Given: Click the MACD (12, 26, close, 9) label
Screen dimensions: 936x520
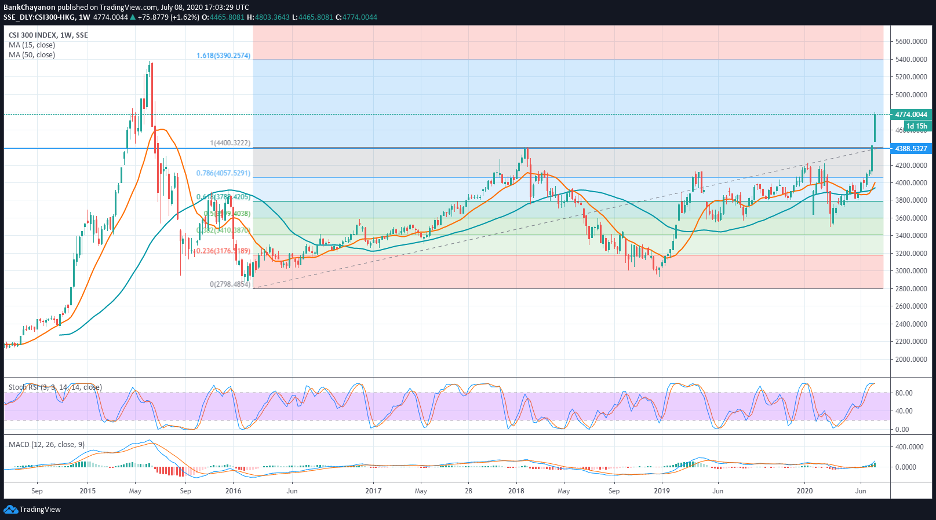Looking at the screenshot, I should coord(47,441).
